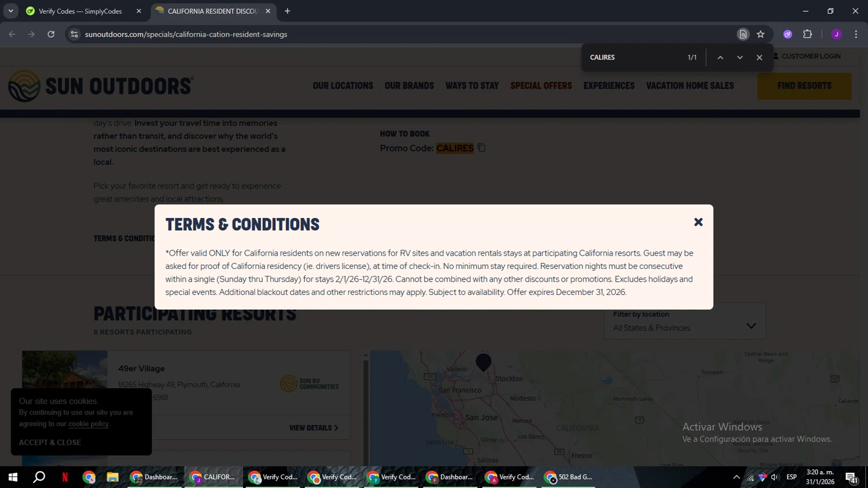Open the Ways To Stay menu
The height and width of the screenshot is (488, 868).
point(472,86)
